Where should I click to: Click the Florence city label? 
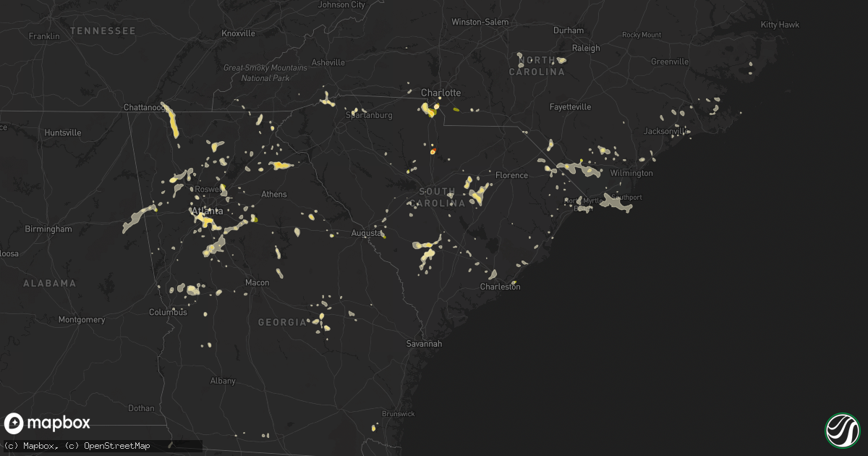511,175
